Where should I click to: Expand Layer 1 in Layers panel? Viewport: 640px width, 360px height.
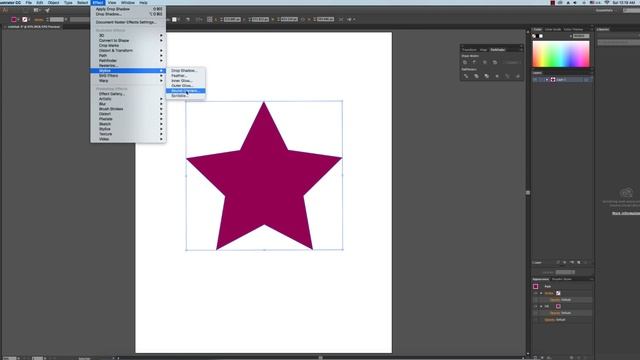[x=547, y=80]
